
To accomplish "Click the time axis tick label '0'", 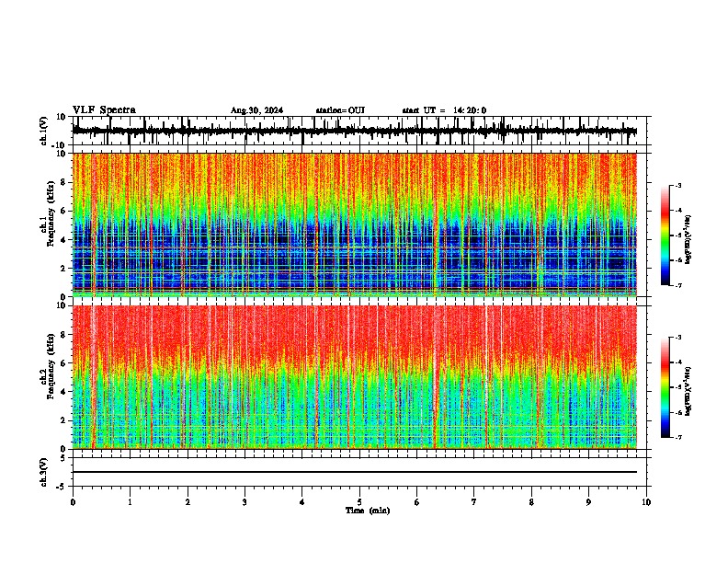I will [73, 502].
